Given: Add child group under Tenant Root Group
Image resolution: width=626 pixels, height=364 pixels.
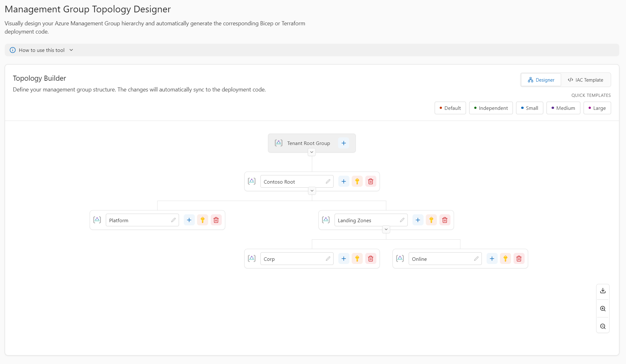Looking at the screenshot, I should pos(343,143).
